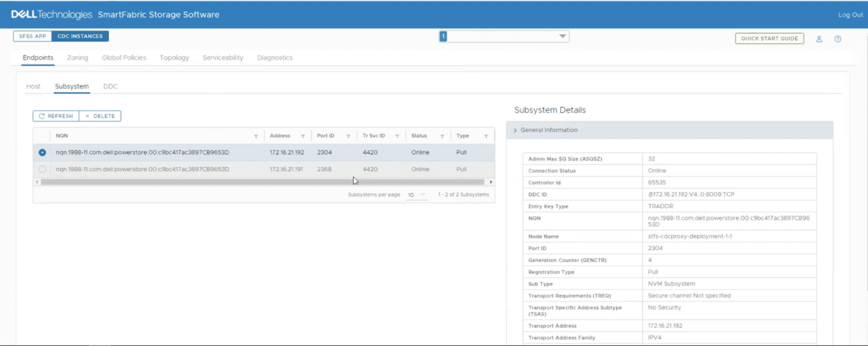This screenshot has height=346, width=868.
Task: Open the Global Policies tab
Action: (x=124, y=58)
